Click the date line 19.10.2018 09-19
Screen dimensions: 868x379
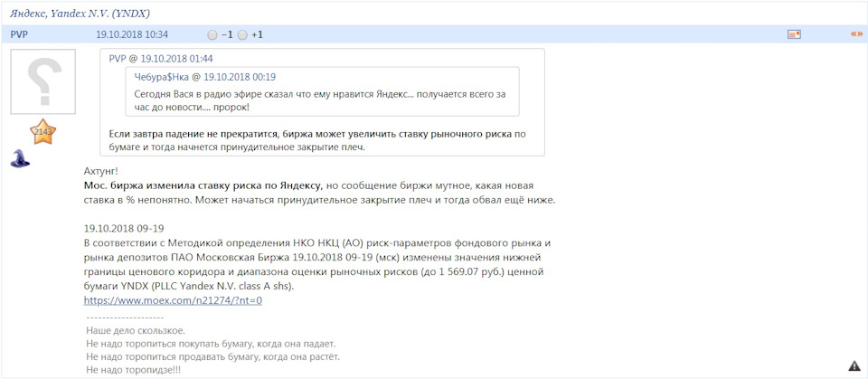[124, 228]
